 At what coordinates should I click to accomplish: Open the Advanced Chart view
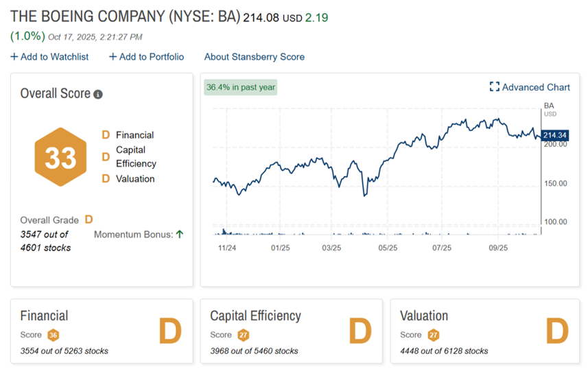[535, 87]
